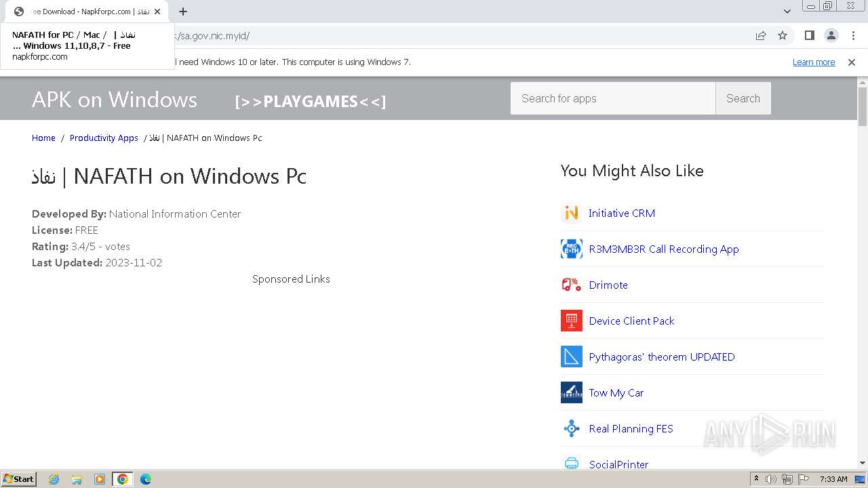Open the Device Client Pack link
This screenshot has width=868, height=488.
(x=631, y=321)
